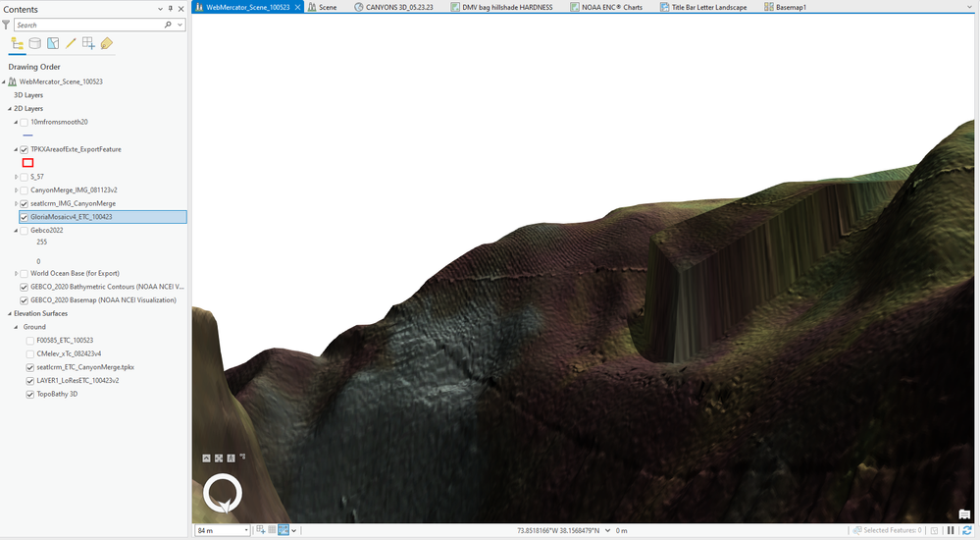This screenshot has height=540, width=980.
Task: Collapse the 10mfromsmooth20 layer legend
Action: click(16, 122)
